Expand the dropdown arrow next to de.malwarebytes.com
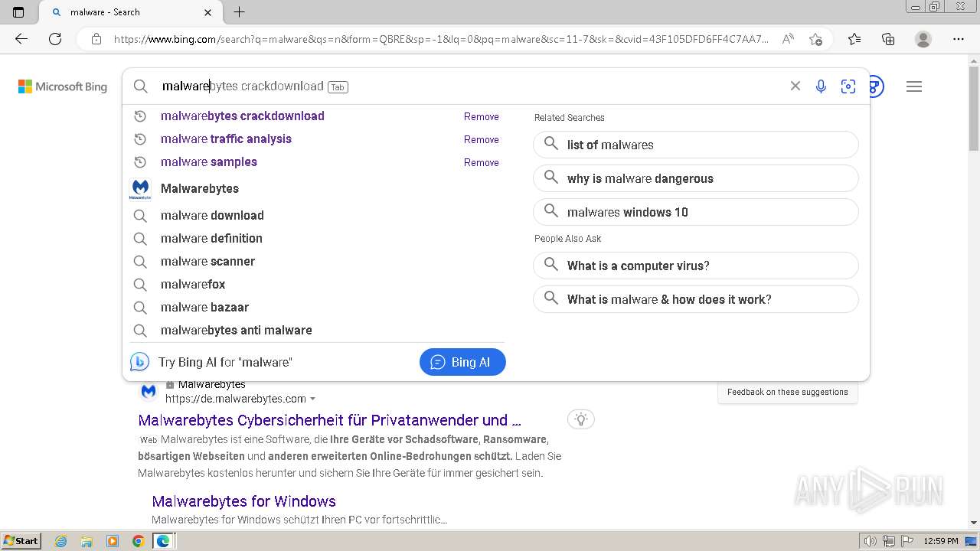 click(312, 399)
